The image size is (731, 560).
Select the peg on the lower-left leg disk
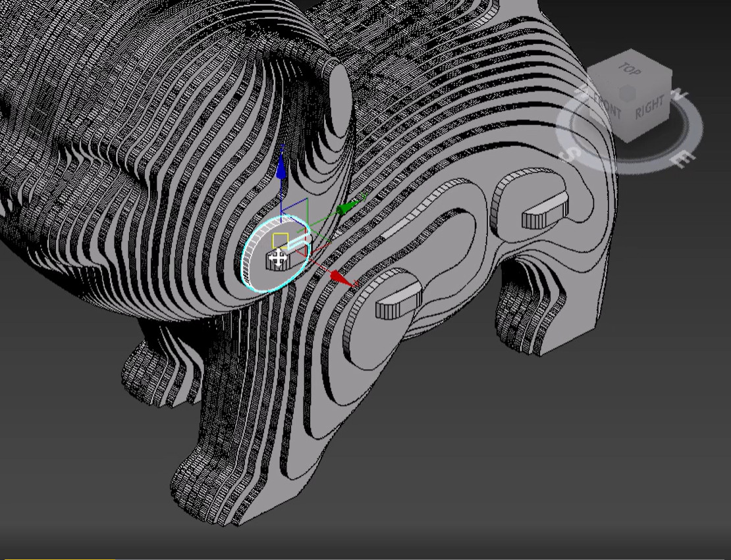pyautogui.click(x=398, y=301)
